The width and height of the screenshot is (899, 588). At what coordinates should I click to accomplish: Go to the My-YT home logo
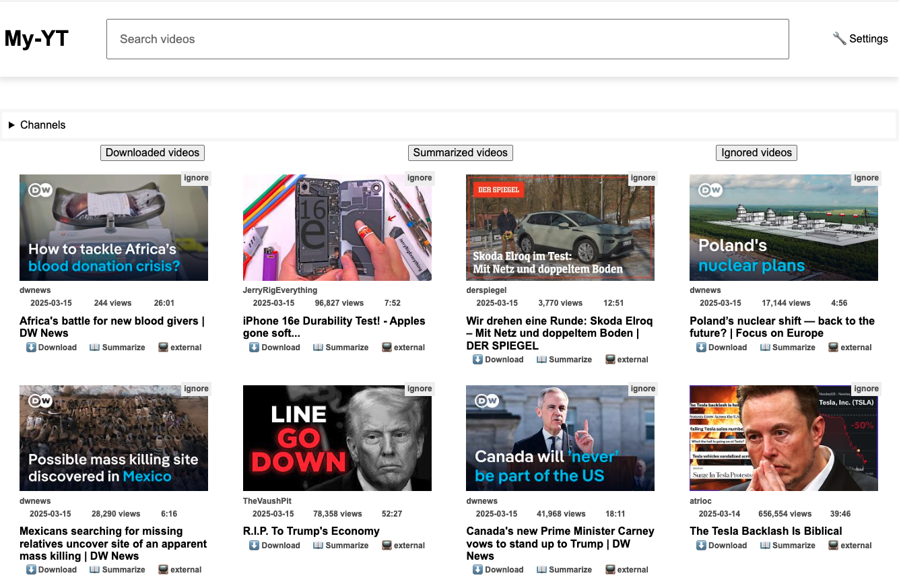tap(36, 38)
